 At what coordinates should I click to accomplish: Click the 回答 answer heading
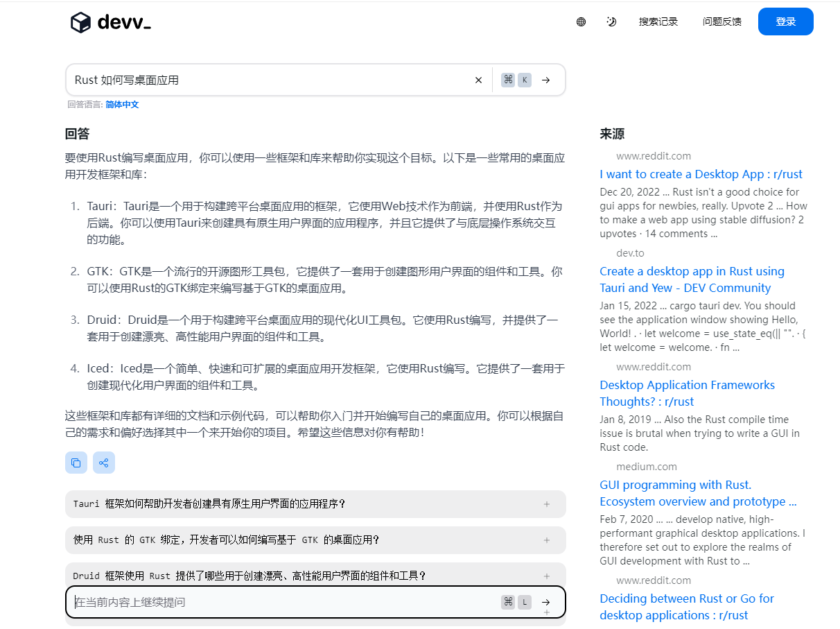77,134
